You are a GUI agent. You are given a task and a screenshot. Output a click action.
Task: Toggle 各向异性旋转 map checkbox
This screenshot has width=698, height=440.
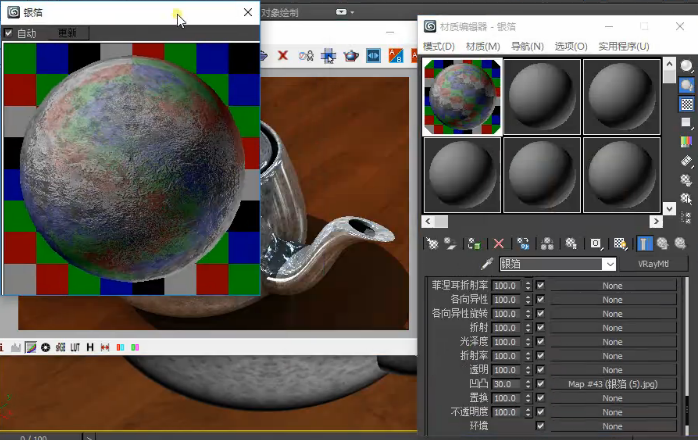540,313
